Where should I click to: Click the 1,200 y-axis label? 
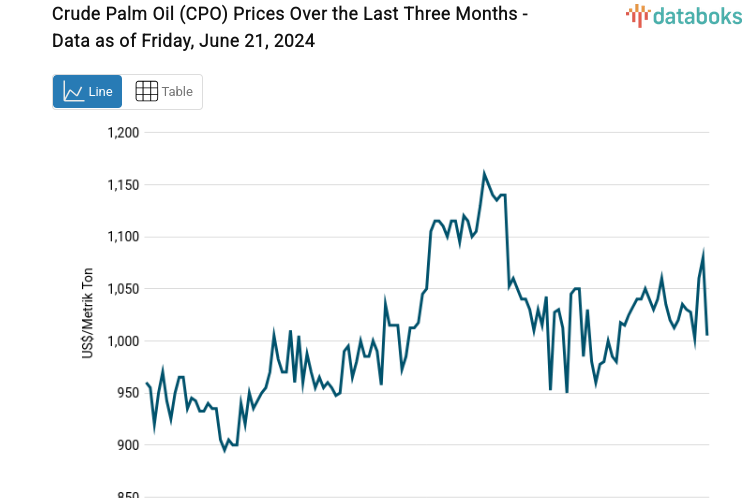coord(123,133)
